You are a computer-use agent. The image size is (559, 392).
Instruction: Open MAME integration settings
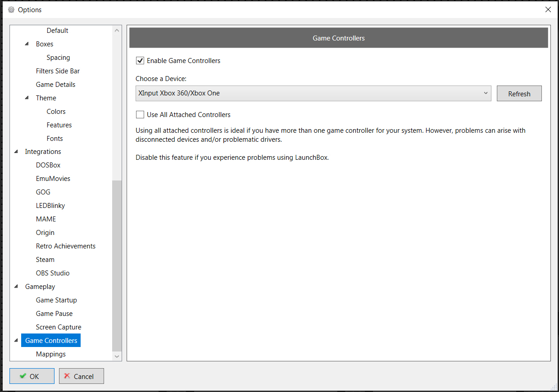coord(46,219)
